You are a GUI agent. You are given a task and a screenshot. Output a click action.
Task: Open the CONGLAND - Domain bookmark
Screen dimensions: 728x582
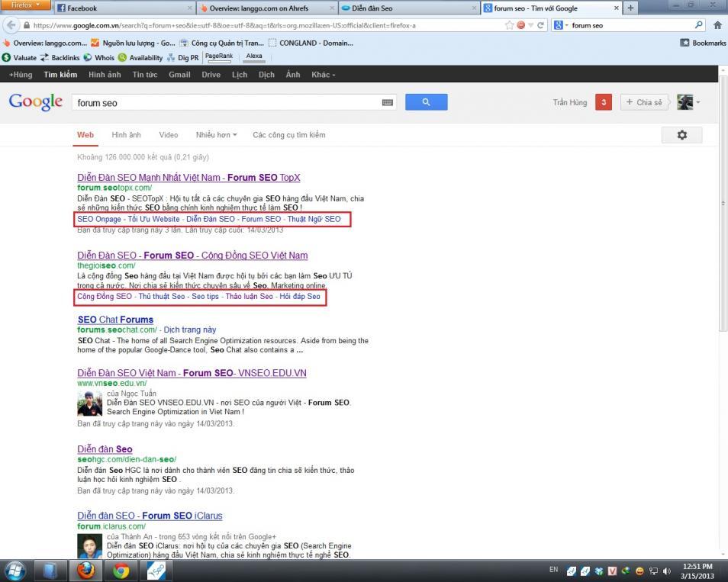coord(311,43)
